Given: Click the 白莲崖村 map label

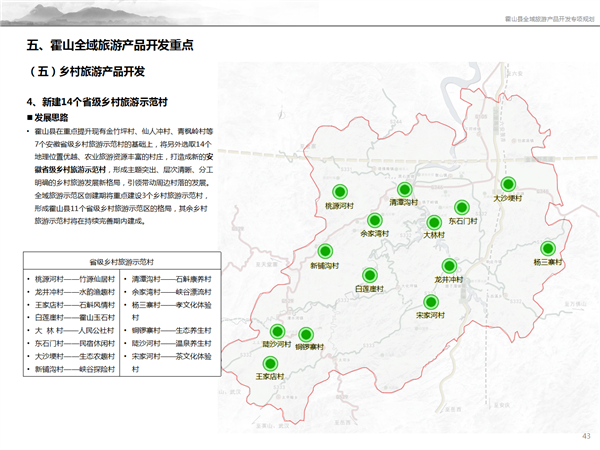Looking at the screenshot, I should click(369, 289).
